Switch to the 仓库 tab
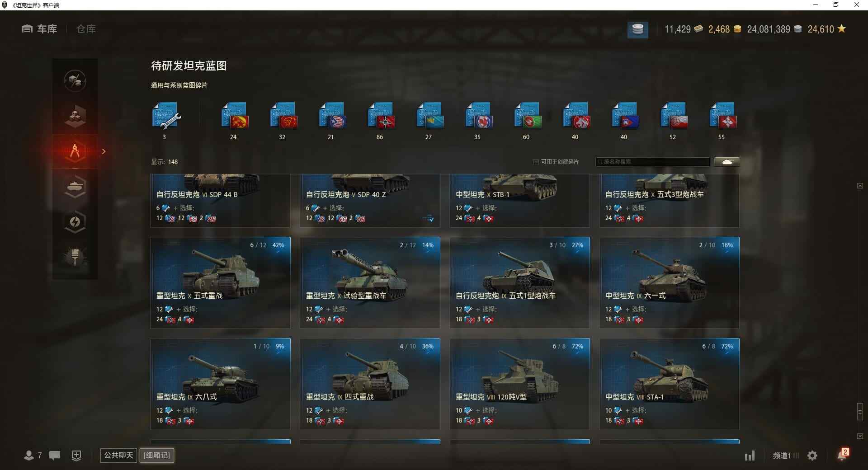This screenshot has height=470, width=868. (x=86, y=29)
